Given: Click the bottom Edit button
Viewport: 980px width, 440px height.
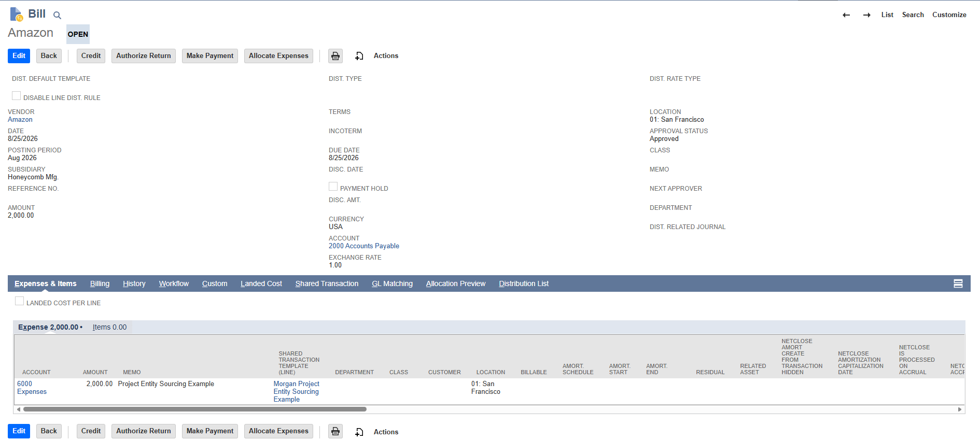Looking at the screenshot, I should point(19,431).
